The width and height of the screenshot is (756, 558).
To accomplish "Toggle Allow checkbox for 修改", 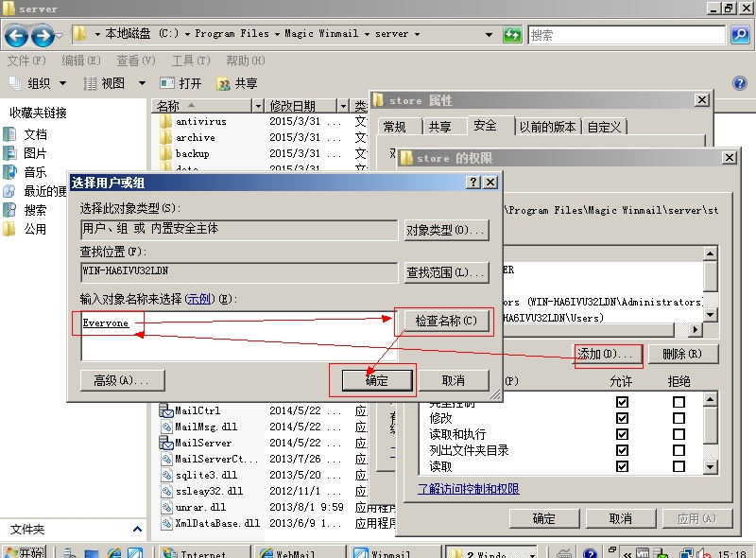I will point(622,418).
